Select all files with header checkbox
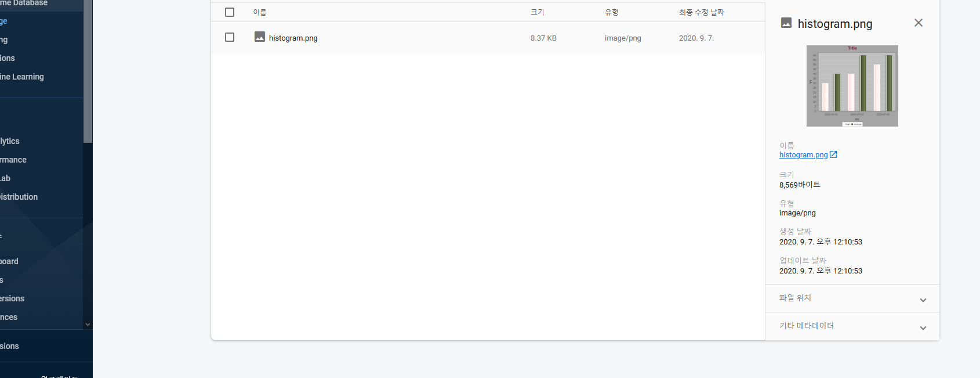Image resolution: width=980 pixels, height=378 pixels. pyautogui.click(x=230, y=12)
